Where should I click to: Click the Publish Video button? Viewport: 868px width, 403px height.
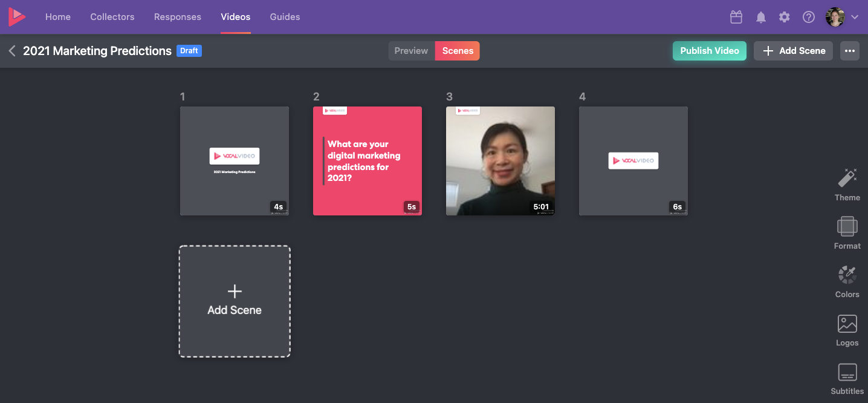click(710, 51)
